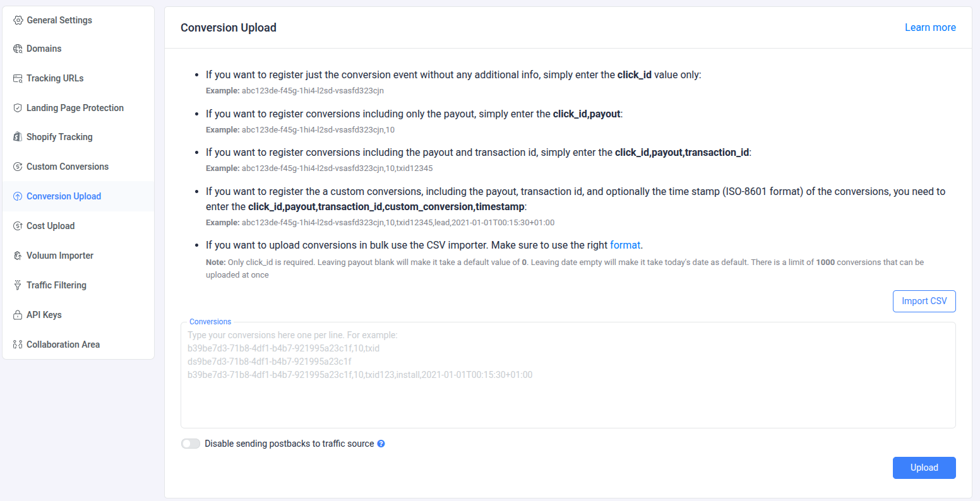Click the Domains globe icon

click(18, 49)
